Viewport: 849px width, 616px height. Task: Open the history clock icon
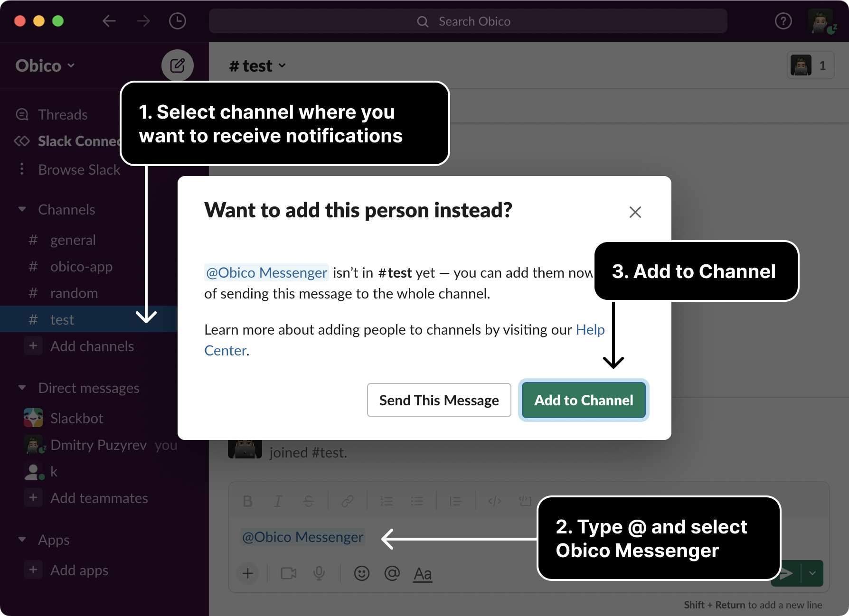click(x=177, y=21)
